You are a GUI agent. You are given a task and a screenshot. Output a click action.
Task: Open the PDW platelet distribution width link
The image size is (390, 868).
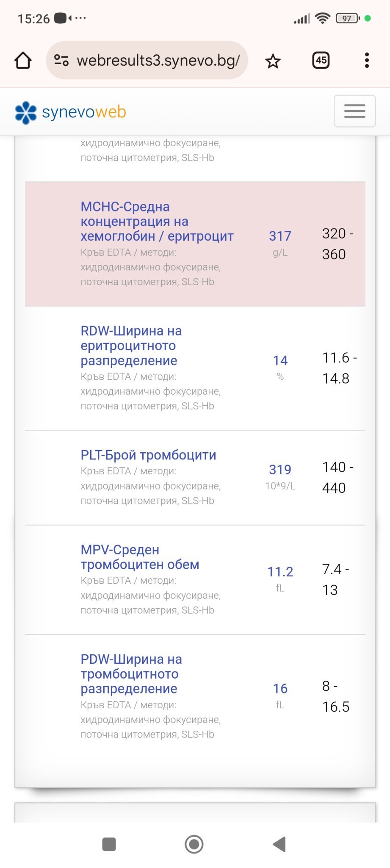click(x=131, y=674)
